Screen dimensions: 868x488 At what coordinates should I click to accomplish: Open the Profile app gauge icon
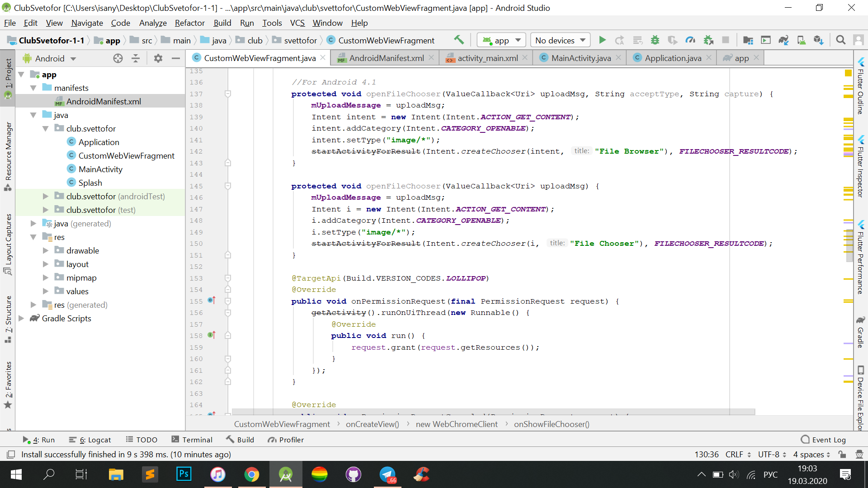(x=690, y=40)
